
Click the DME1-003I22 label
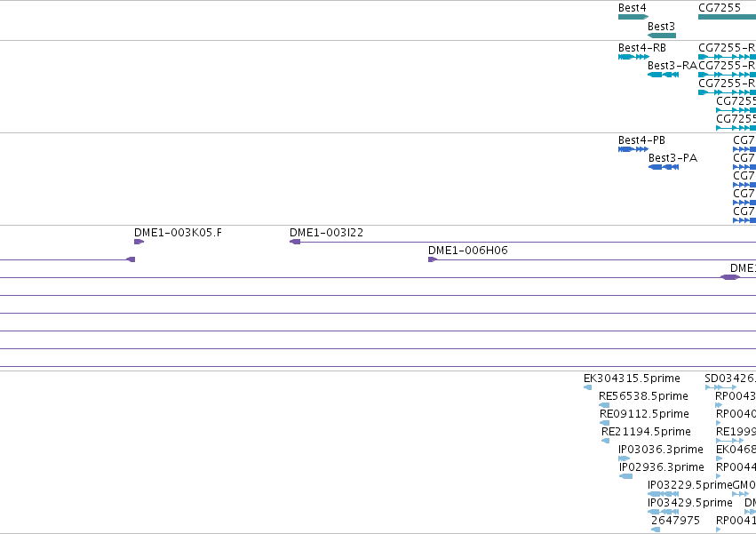pyautogui.click(x=326, y=233)
